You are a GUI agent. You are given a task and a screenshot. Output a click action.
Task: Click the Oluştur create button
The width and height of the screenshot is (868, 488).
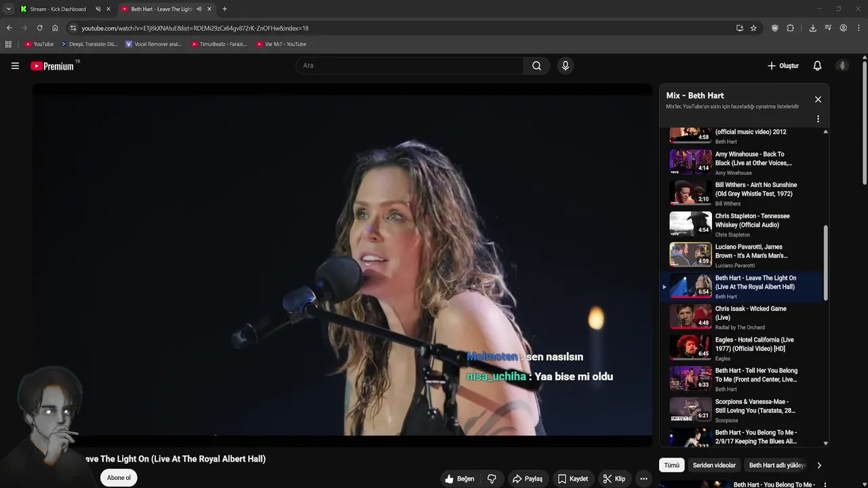click(x=783, y=66)
